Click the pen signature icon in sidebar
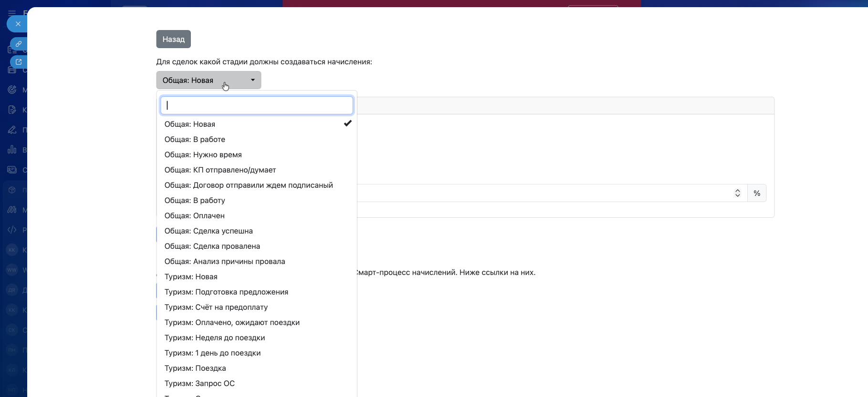Viewport: 868px width, 397px height. pos(12,130)
